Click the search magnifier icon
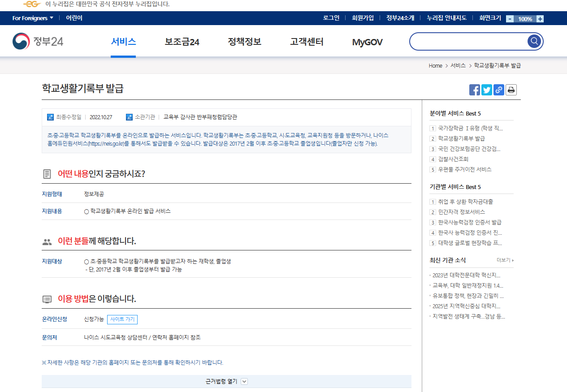567x392 pixels. pos(534,41)
